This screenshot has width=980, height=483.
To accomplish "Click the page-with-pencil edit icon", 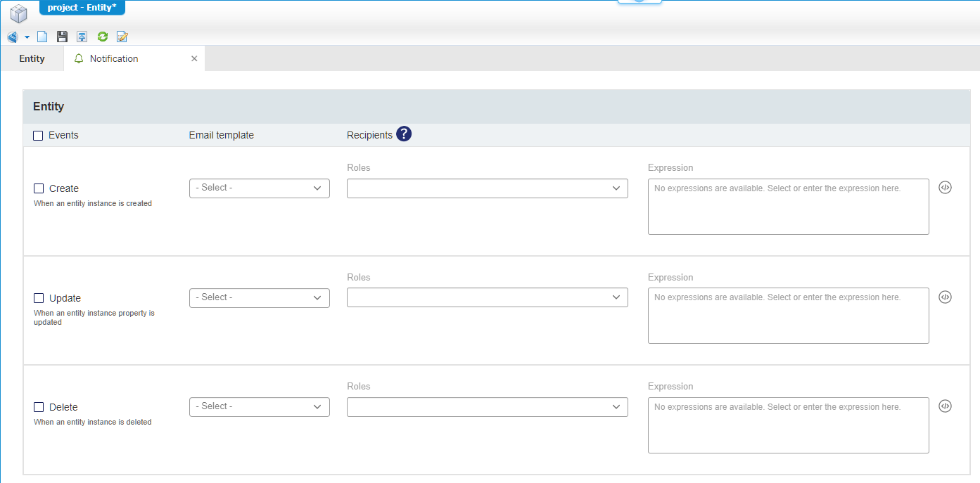I will pyautogui.click(x=122, y=37).
